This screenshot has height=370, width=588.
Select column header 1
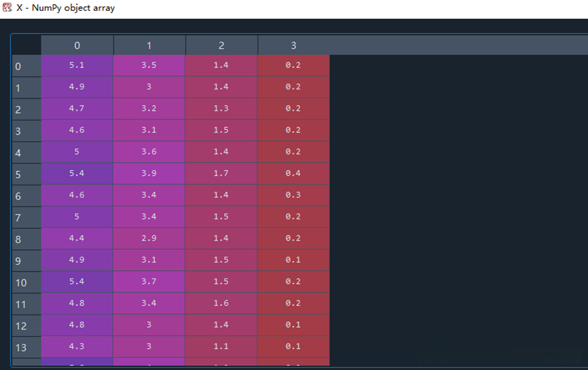pyautogui.click(x=150, y=45)
